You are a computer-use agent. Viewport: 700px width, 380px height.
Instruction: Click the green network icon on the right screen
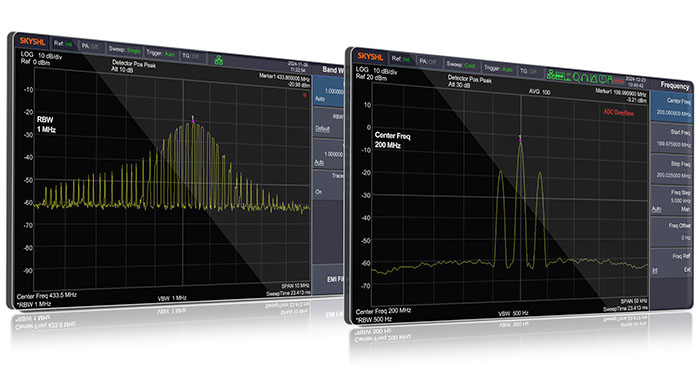click(551, 75)
